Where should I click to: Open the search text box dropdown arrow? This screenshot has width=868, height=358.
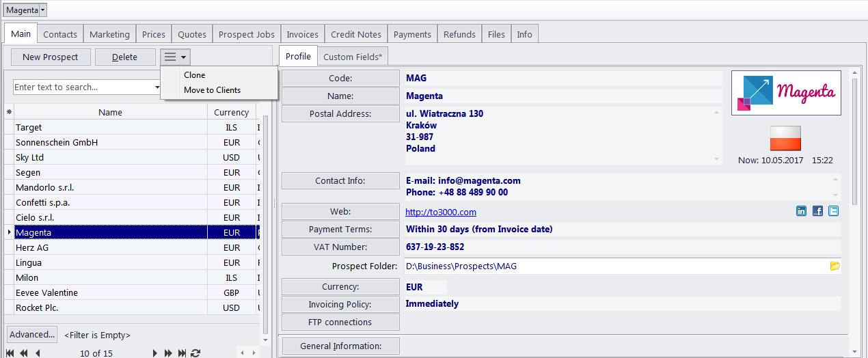click(x=157, y=87)
